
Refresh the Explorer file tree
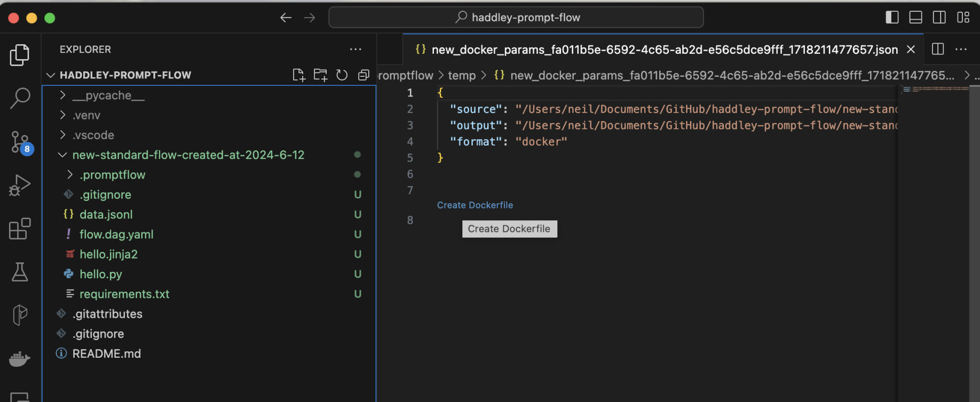342,75
